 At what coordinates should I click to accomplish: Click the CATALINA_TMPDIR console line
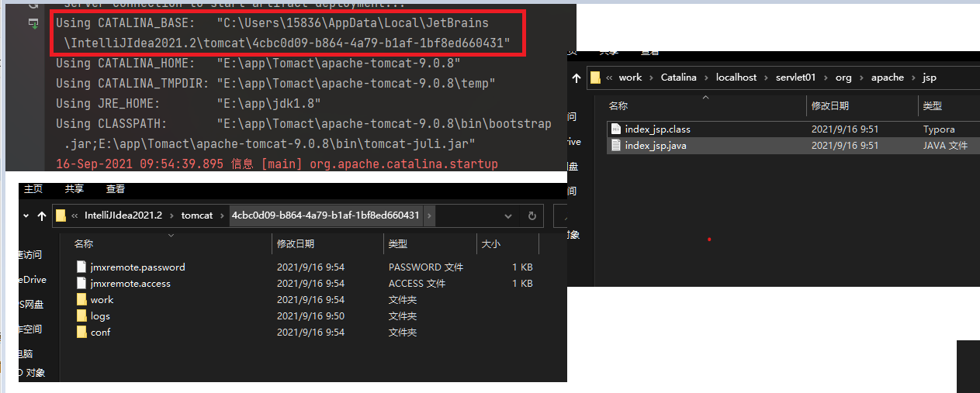[275, 83]
